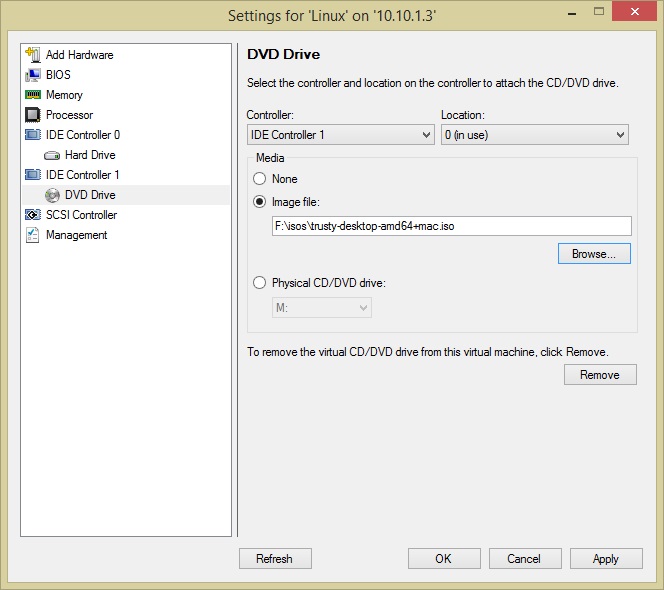Open the Memory settings entry

click(x=64, y=94)
